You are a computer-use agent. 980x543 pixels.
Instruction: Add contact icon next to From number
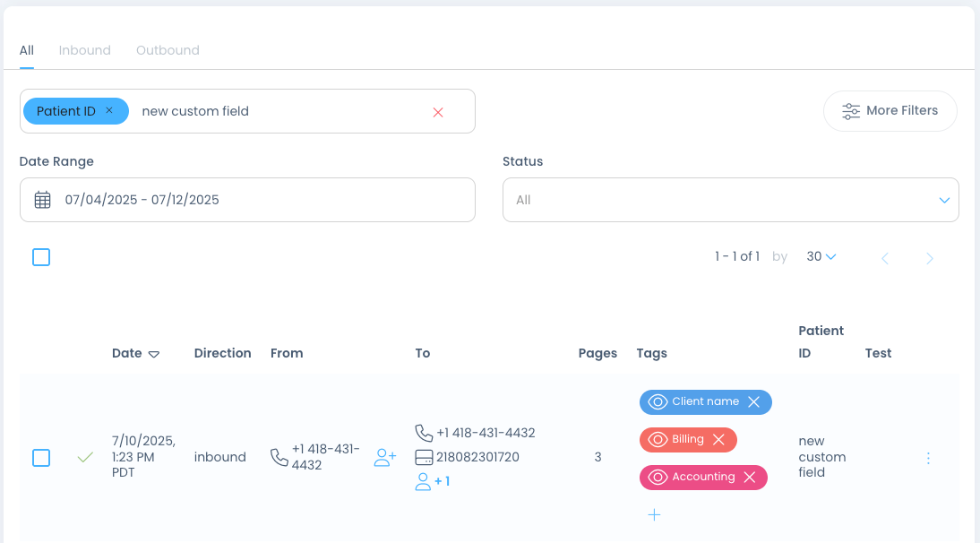385,458
